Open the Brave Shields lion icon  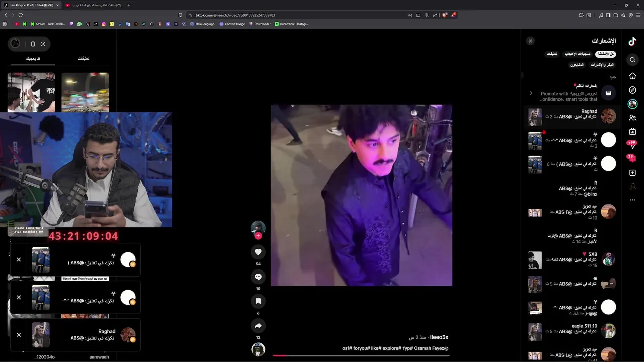[x=445, y=15]
